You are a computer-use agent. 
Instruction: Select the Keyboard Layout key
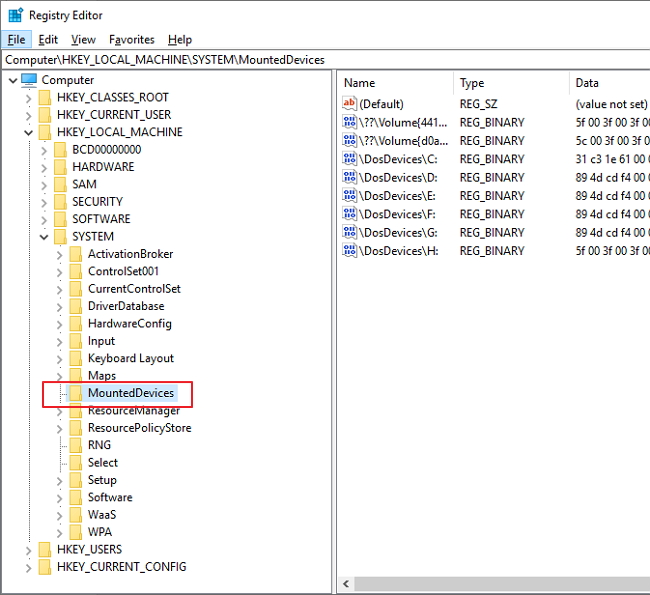(131, 359)
